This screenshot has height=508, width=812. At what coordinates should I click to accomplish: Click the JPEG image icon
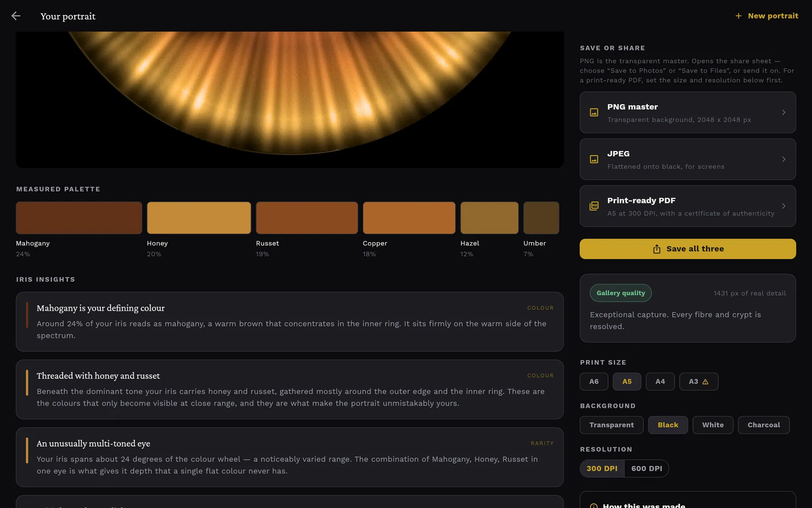click(594, 159)
